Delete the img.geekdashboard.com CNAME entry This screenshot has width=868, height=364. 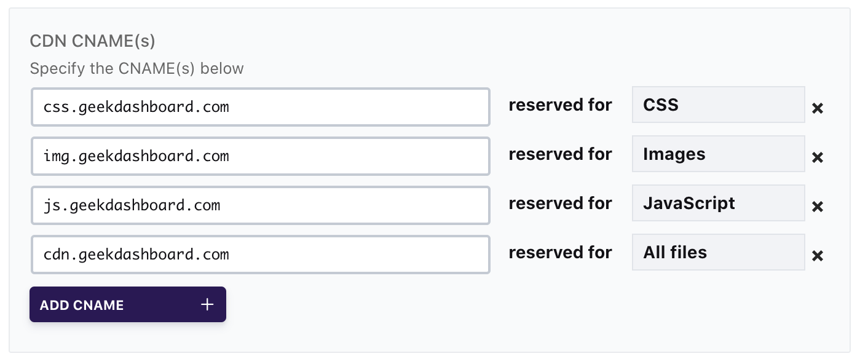click(817, 157)
